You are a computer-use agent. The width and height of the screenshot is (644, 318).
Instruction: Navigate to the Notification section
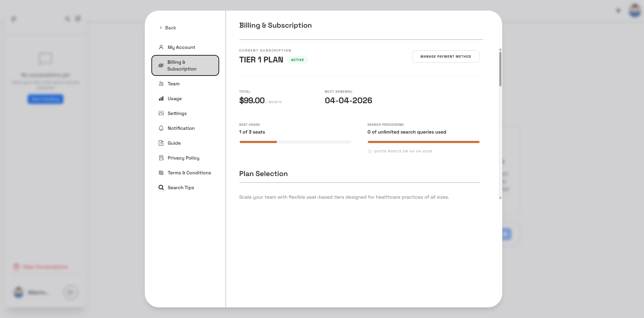tap(181, 128)
